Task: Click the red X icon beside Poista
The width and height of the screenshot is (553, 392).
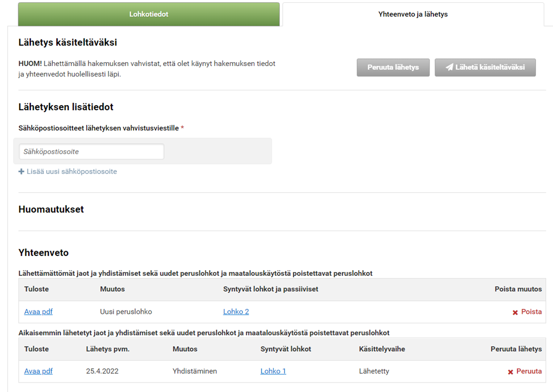Action: [515, 312]
